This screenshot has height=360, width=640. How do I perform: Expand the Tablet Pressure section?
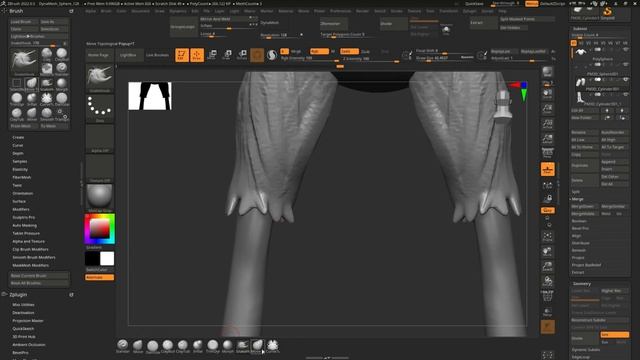(x=26, y=233)
